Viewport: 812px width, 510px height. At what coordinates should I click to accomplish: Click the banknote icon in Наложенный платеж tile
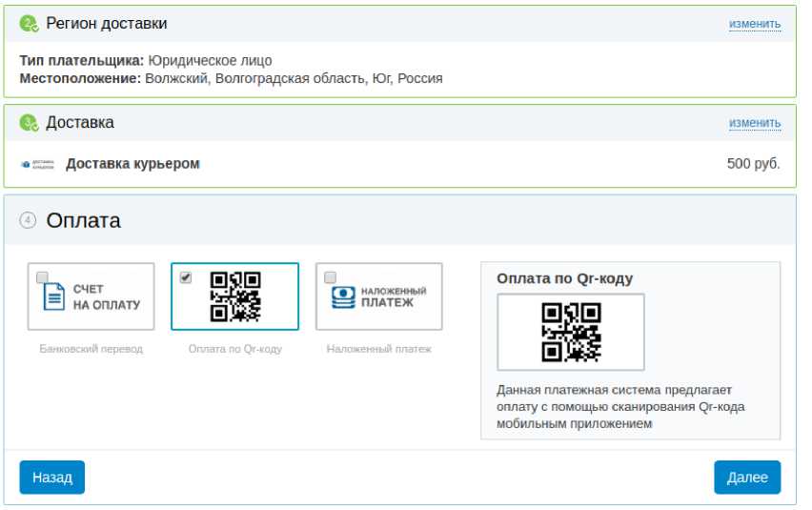(343, 297)
